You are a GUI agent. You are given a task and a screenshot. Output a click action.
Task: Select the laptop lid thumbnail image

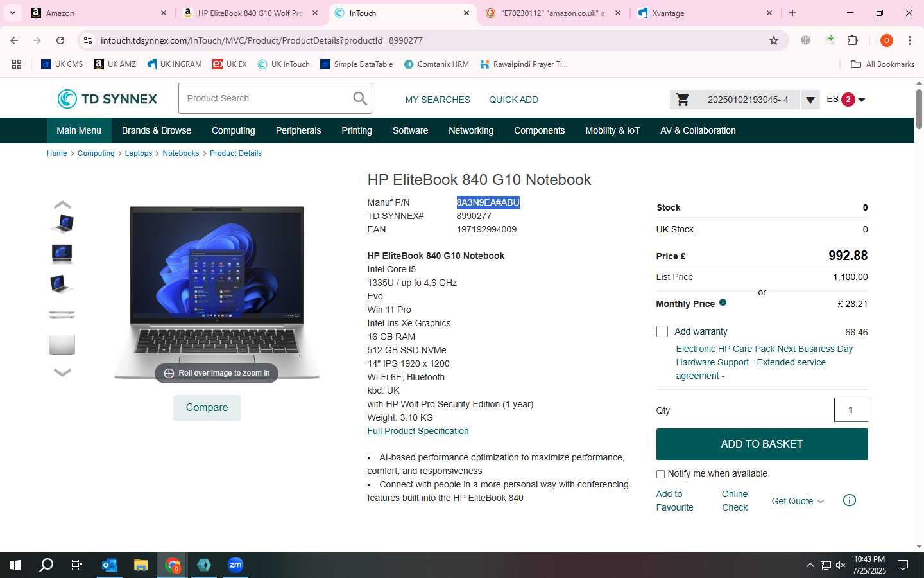pyautogui.click(x=62, y=344)
